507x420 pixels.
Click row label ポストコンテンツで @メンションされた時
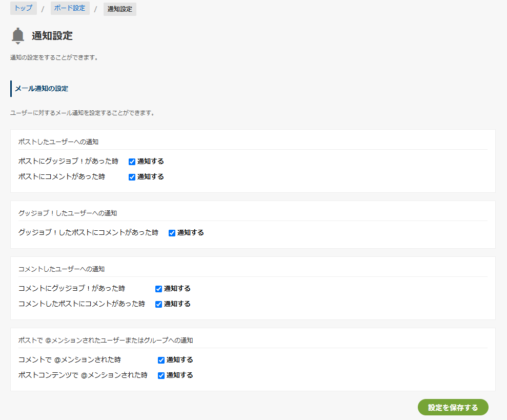pyautogui.click(x=83, y=375)
